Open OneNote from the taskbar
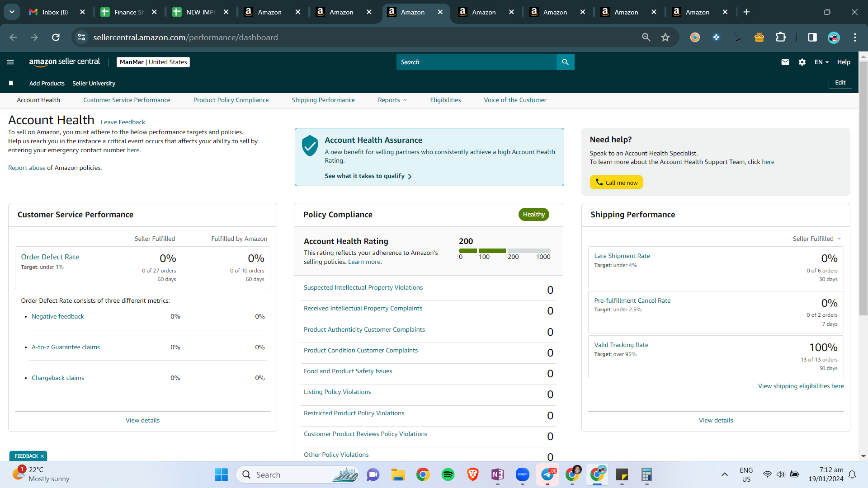This screenshot has width=868, height=488. [x=498, y=474]
